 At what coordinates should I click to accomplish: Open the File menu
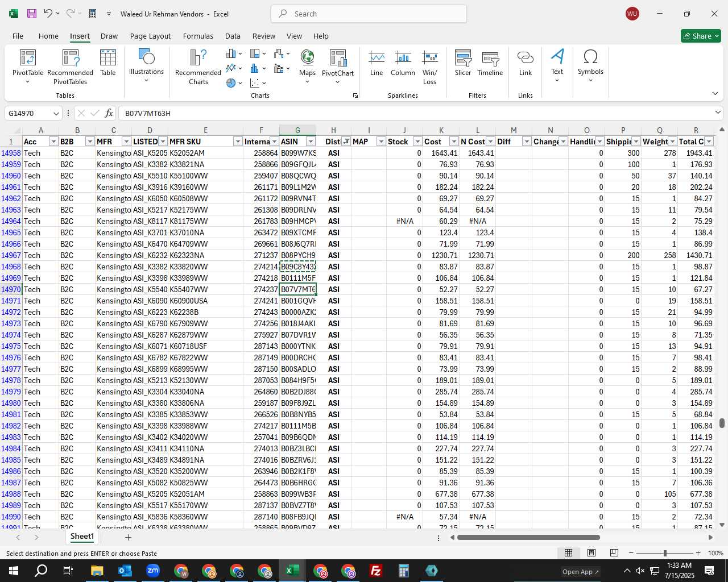18,36
